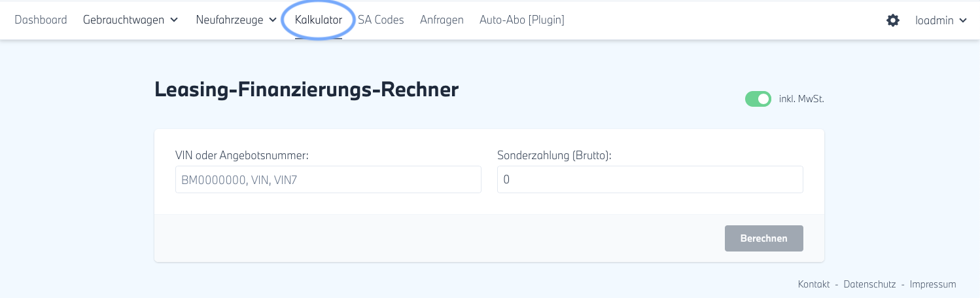Click the chevron arrow beside Neufahrzeuge

click(273, 20)
